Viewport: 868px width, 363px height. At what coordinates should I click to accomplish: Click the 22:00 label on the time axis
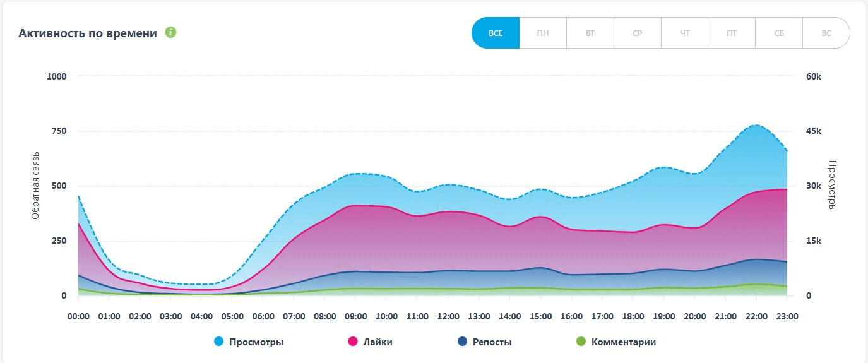pyautogui.click(x=756, y=316)
